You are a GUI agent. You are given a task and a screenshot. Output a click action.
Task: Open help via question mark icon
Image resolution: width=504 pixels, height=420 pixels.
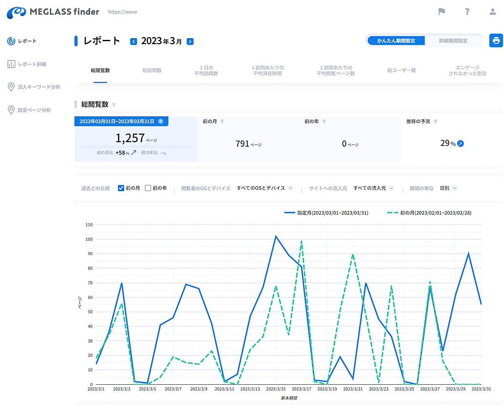pyautogui.click(x=467, y=12)
